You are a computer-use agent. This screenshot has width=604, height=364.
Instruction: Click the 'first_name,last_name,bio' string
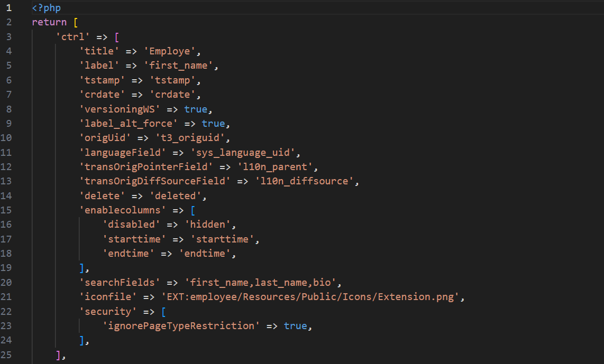[253, 282]
